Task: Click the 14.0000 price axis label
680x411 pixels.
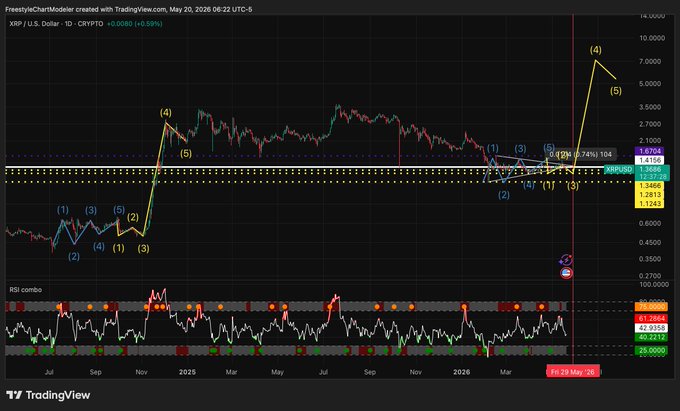Action: (652, 16)
